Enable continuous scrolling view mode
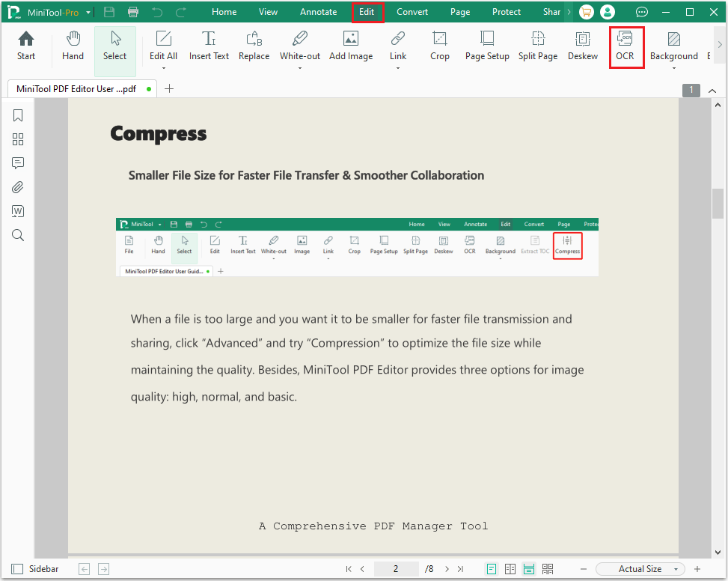 pyautogui.click(x=529, y=569)
